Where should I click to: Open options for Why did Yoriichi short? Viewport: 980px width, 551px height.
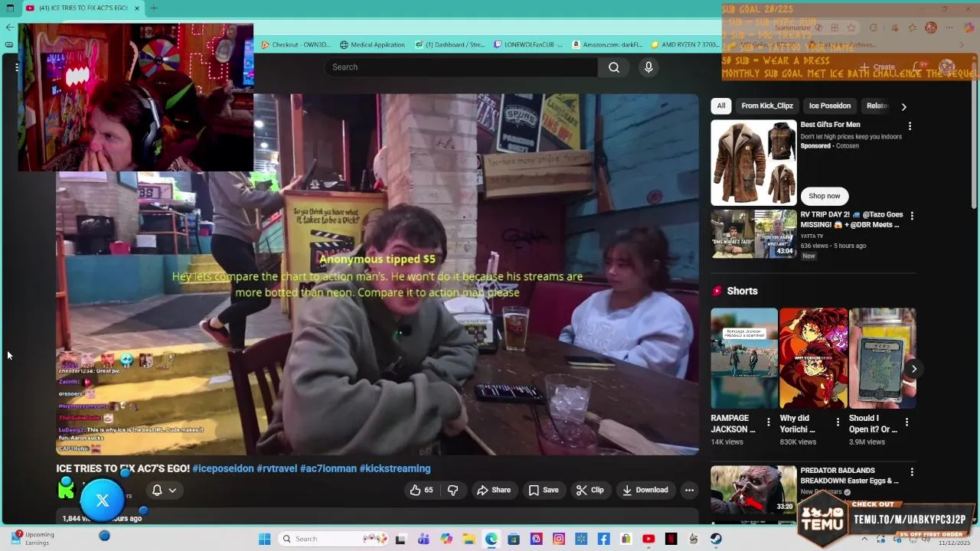(x=838, y=422)
